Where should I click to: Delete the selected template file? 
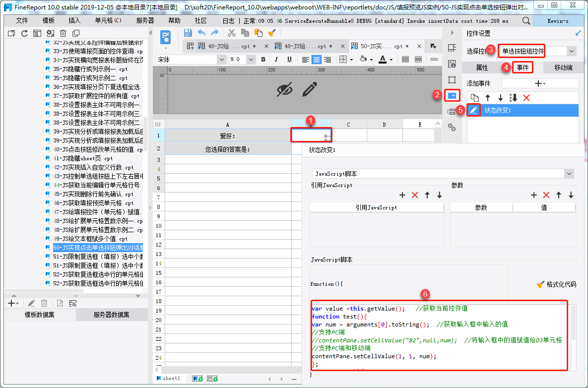tap(63, 33)
